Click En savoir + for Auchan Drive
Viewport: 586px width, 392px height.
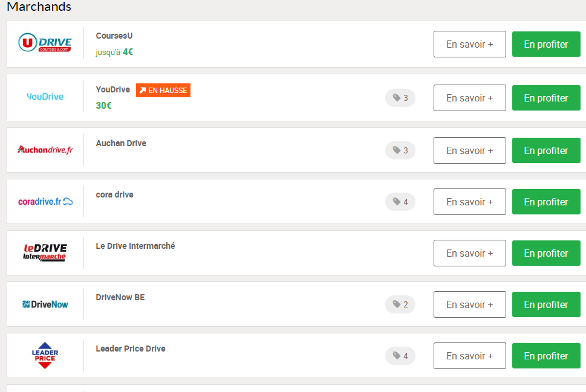(x=470, y=150)
